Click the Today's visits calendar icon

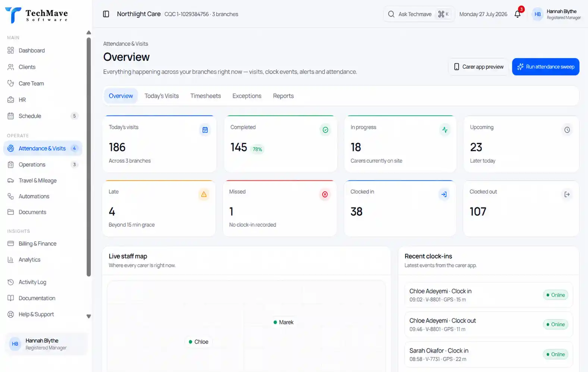(x=205, y=130)
